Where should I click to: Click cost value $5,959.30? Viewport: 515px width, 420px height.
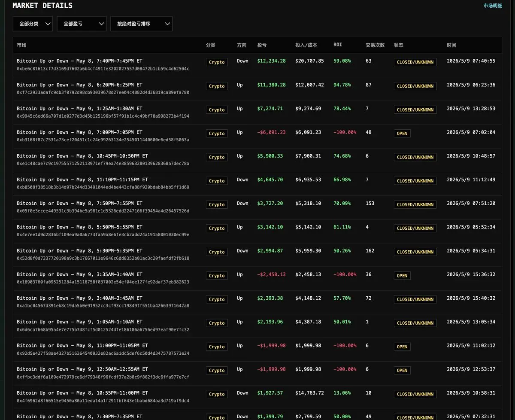[308, 251]
